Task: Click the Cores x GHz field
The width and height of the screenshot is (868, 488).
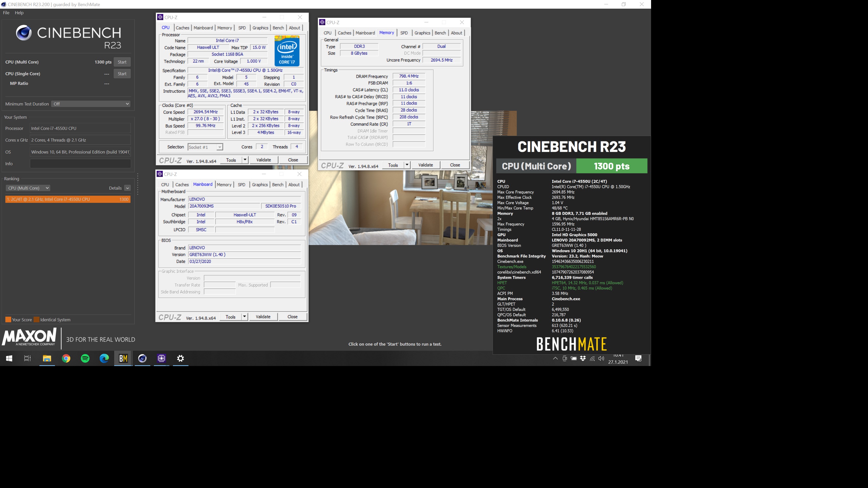Action: click(80, 140)
